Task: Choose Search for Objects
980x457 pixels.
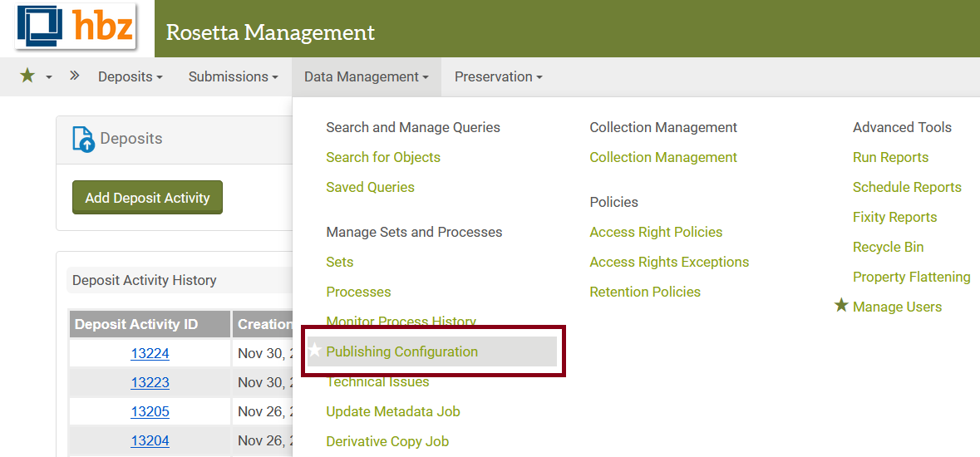Action: pyautogui.click(x=383, y=157)
